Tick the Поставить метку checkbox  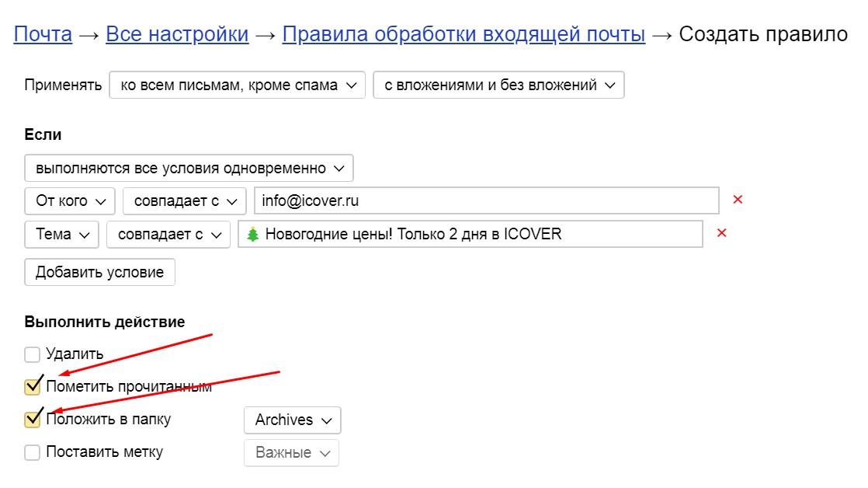(x=32, y=452)
